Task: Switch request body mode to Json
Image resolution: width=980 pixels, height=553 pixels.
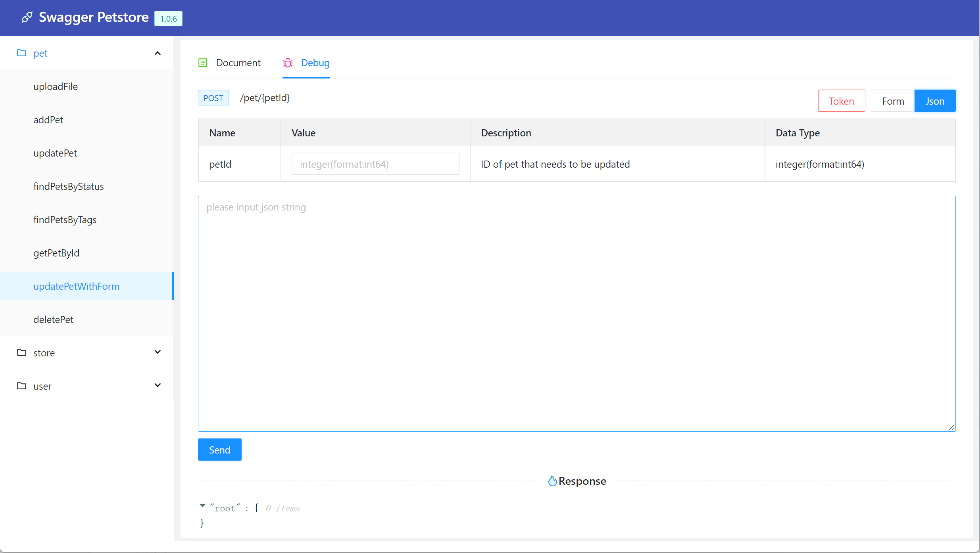Action: (x=935, y=101)
